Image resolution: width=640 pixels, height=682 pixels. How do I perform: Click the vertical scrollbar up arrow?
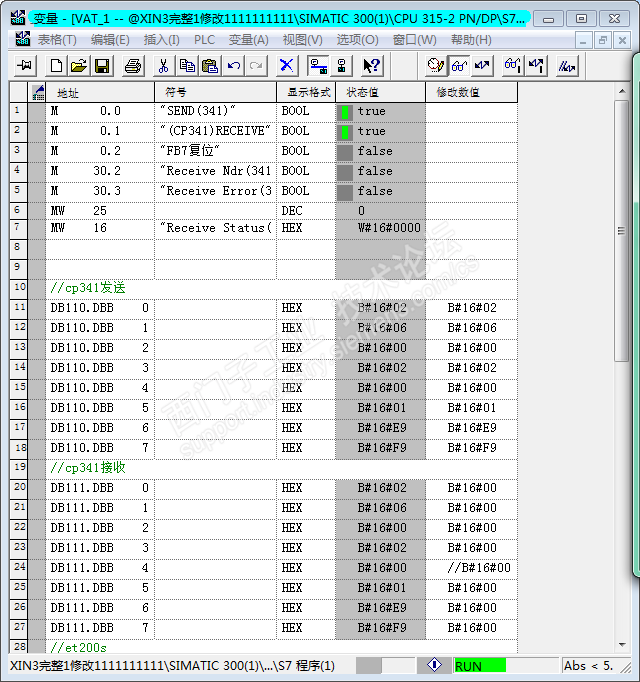click(622, 91)
